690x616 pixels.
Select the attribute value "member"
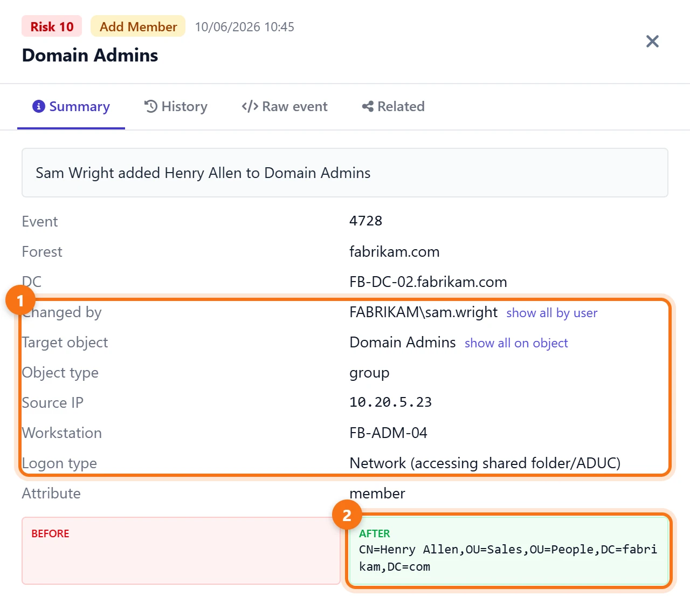pos(377,493)
